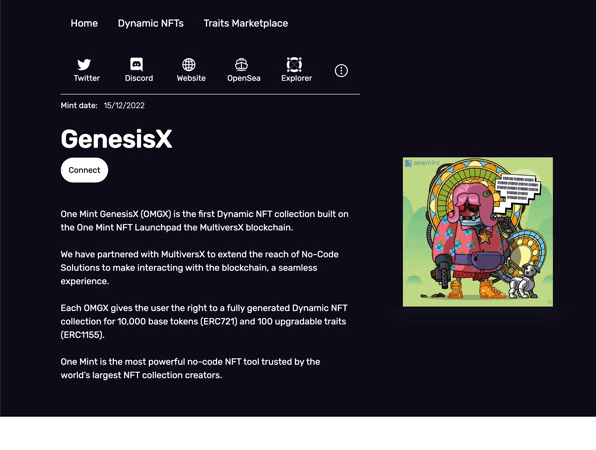Screen dimensions: 596x450
Task: View the GenesisX NFT artwork image
Action: point(478,232)
